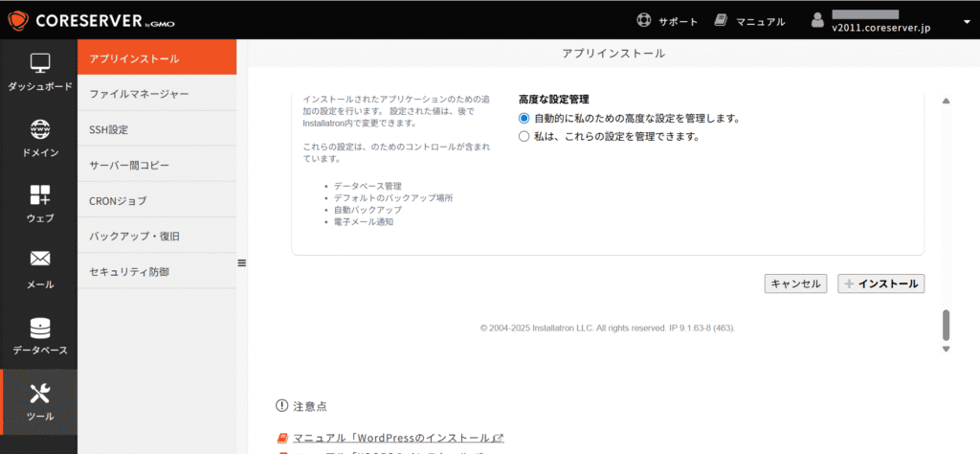Viewport: 980px width, 454px height.
Task: Click the caution exclamation icon beside 注意点
Action: tap(281, 406)
